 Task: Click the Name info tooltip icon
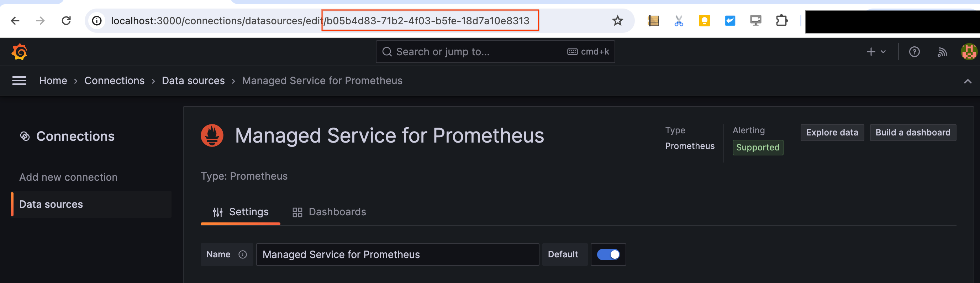tap(243, 254)
